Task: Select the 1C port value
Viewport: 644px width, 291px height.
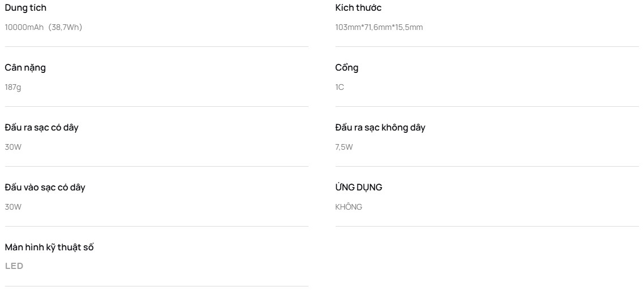Action: click(340, 87)
